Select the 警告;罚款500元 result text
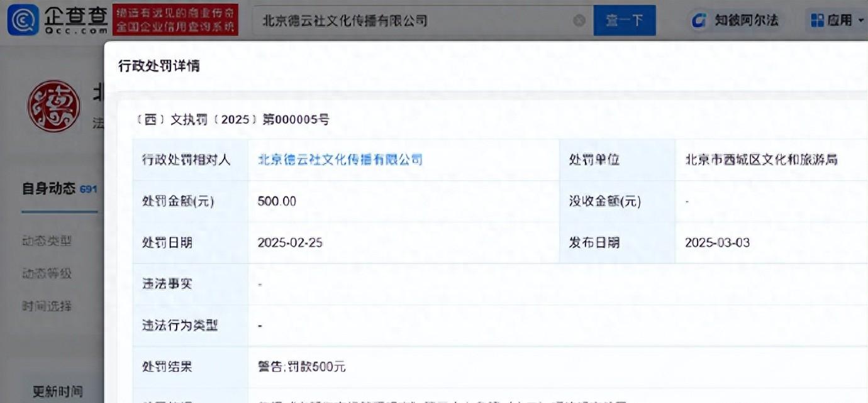 302,367
